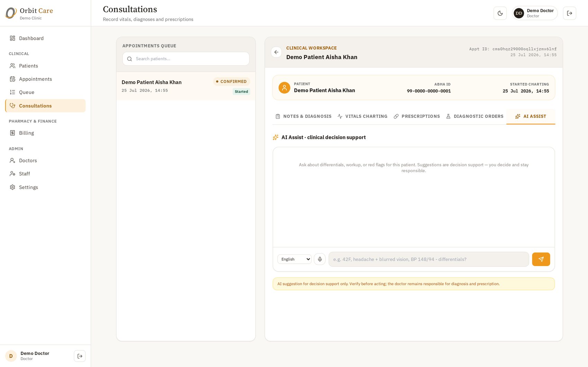The width and height of the screenshot is (588, 367).
Task: Click the Dashboard grid icon
Action: click(x=12, y=38)
